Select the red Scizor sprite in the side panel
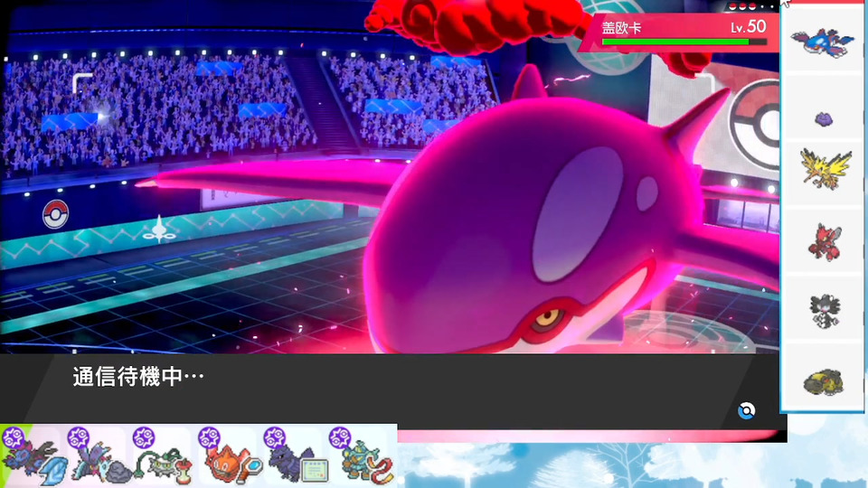The width and height of the screenshot is (868, 488). (825, 242)
